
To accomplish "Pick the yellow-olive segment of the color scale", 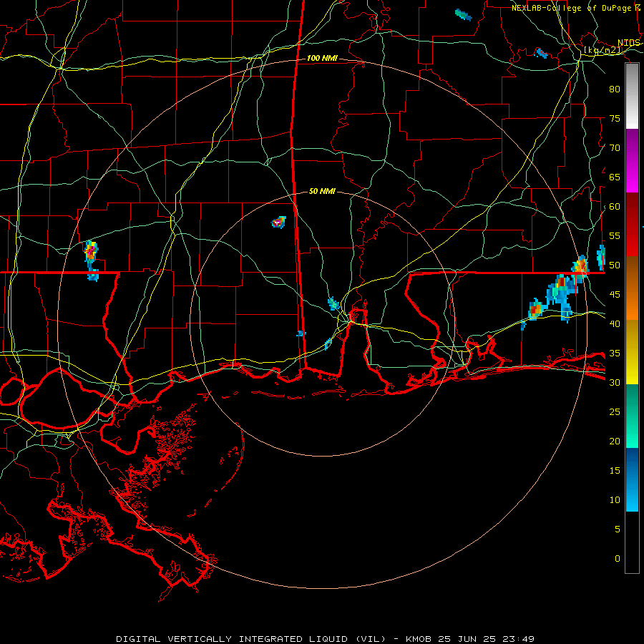I will [632, 352].
